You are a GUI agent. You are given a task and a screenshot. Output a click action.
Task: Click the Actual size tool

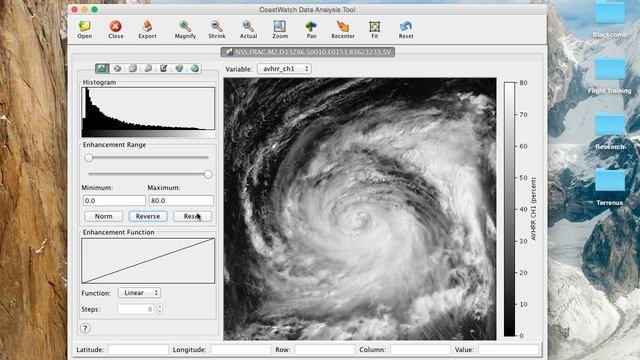click(x=248, y=29)
